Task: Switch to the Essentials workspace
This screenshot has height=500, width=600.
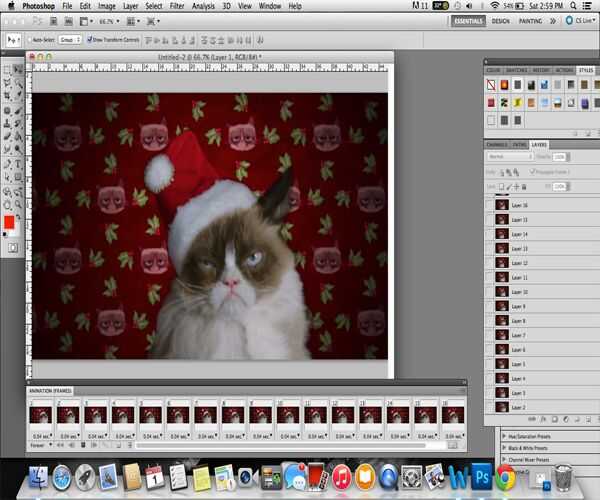Action: pyautogui.click(x=468, y=21)
